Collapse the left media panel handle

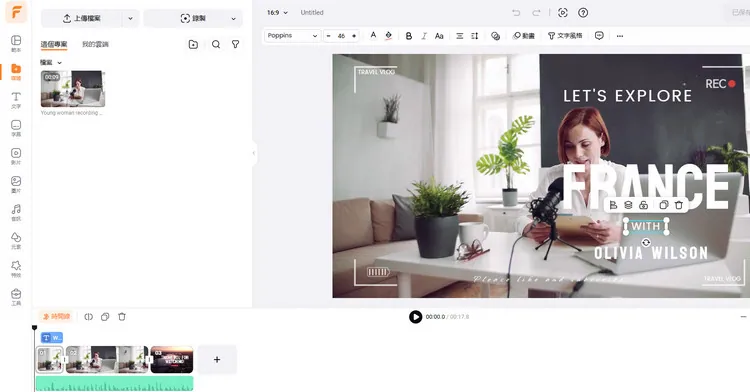click(254, 153)
